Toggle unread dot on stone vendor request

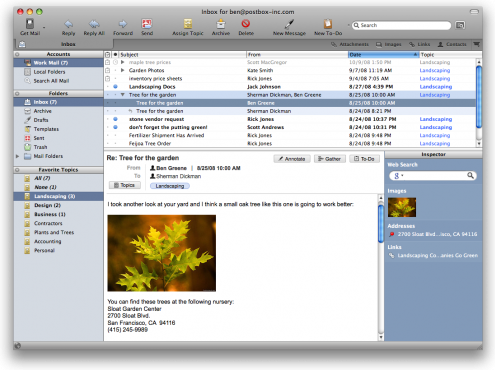(x=115, y=119)
